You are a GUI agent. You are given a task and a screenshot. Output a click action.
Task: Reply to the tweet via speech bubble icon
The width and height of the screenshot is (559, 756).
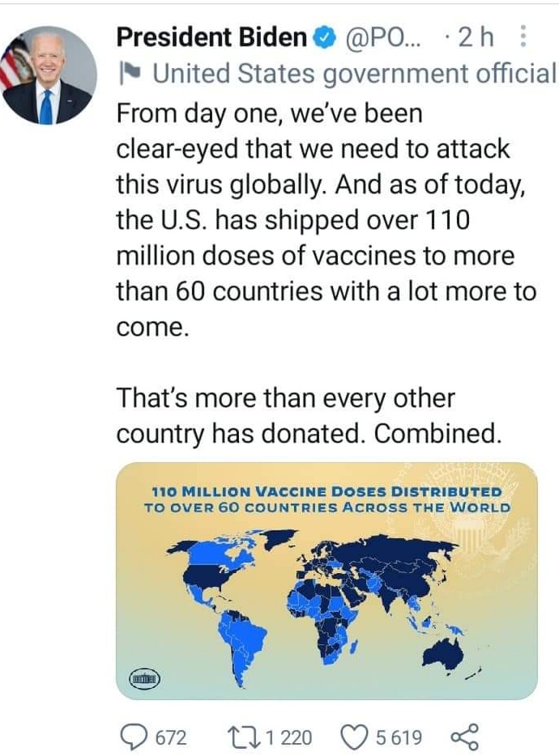tap(133, 736)
